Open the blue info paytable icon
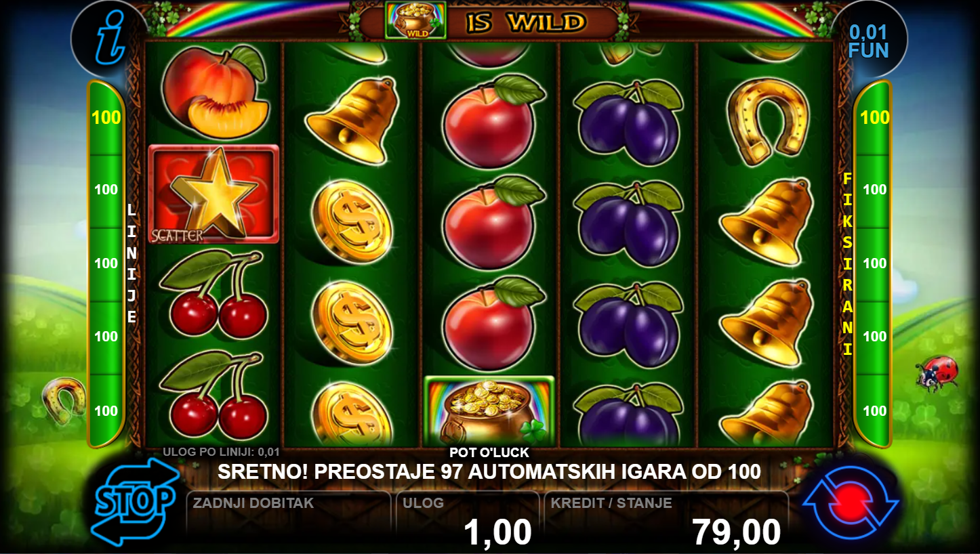 click(108, 39)
